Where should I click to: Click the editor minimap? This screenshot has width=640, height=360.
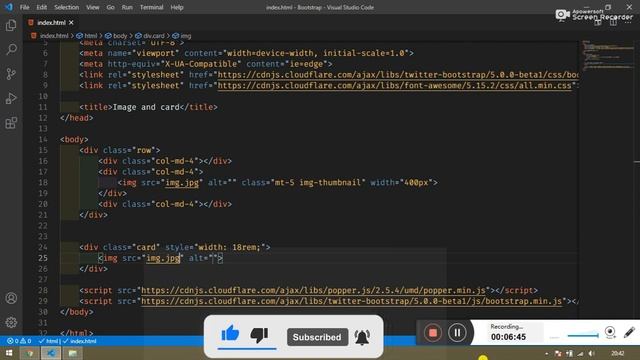coord(608,55)
